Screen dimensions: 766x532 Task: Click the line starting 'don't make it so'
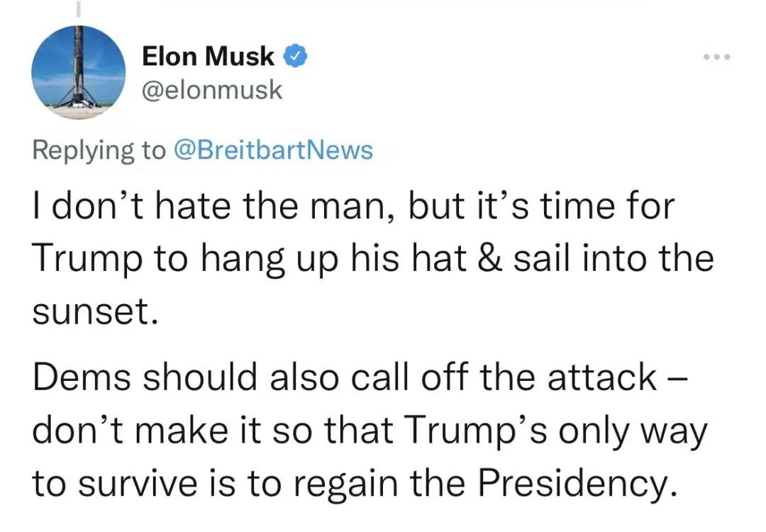[370, 431]
